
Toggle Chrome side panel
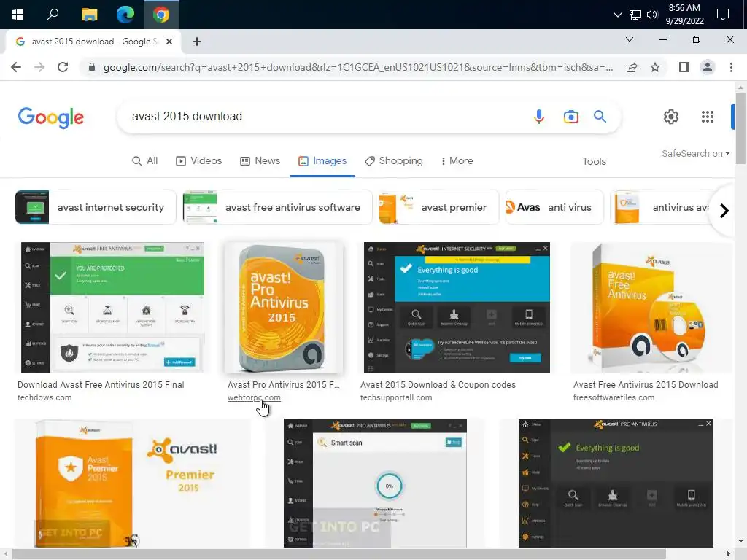coord(684,67)
